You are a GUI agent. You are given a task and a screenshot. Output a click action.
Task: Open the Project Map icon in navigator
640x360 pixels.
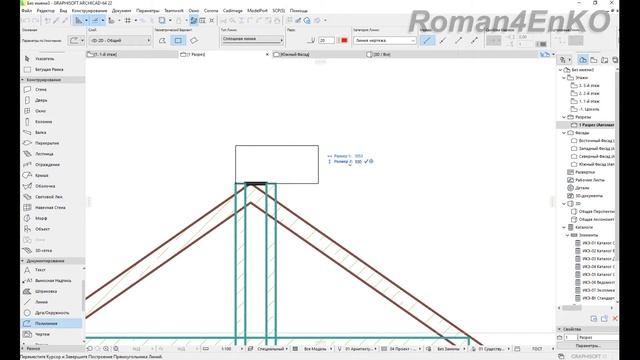click(x=583, y=60)
